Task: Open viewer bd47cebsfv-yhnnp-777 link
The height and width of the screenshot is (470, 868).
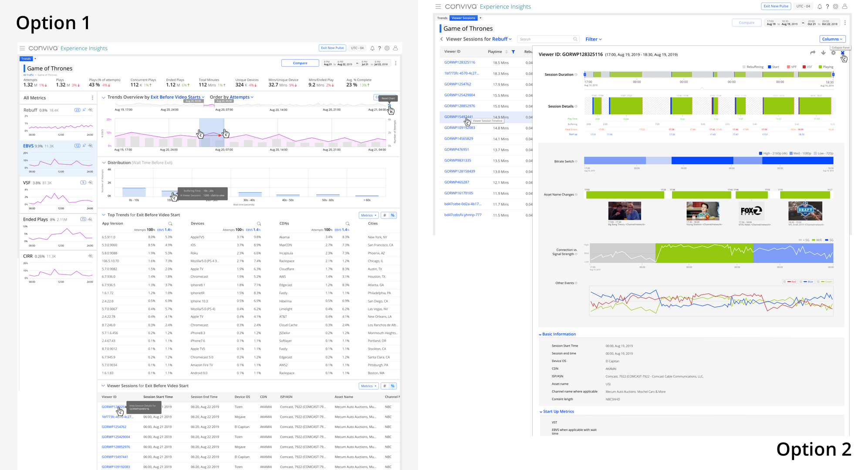Action: 463,215
